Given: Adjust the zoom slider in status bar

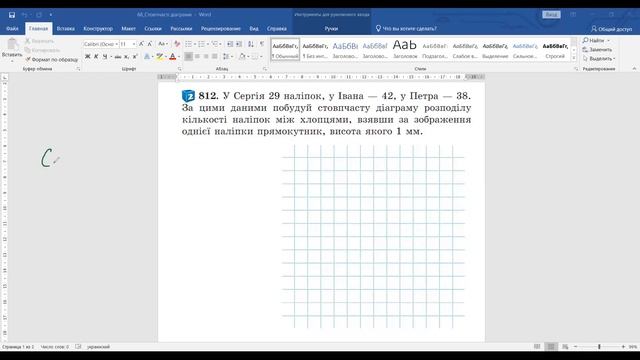Looking at the screenshot, I should click(x=599, y=347).
